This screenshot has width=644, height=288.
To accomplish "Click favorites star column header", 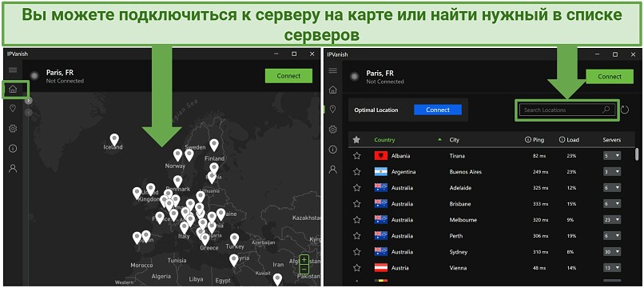I will 356,140.
